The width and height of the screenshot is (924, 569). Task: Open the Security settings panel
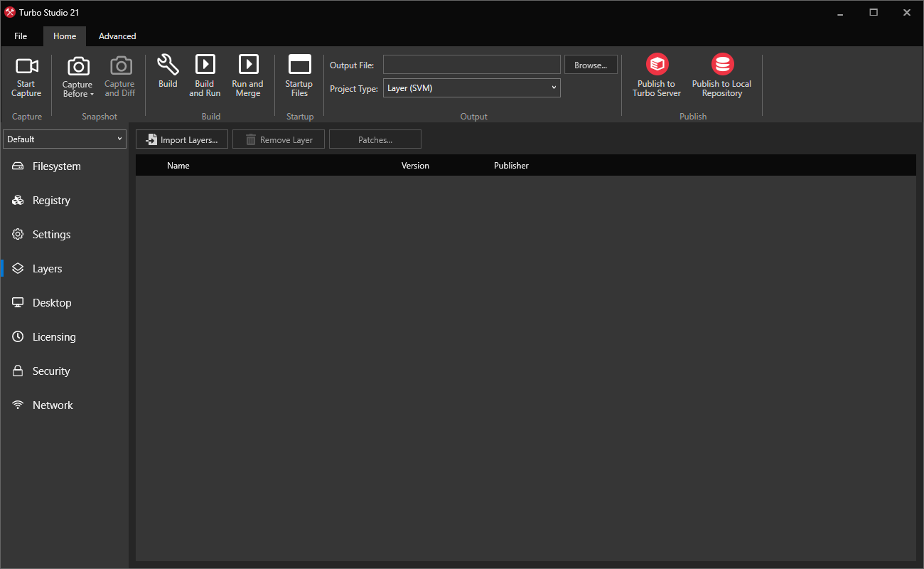(50, 371)
